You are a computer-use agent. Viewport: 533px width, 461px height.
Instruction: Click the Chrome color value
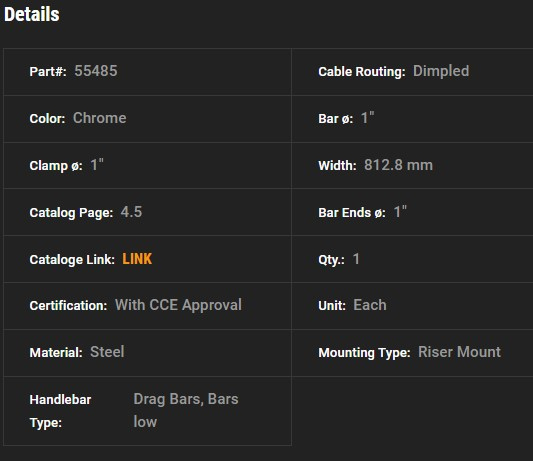(100, 118)
